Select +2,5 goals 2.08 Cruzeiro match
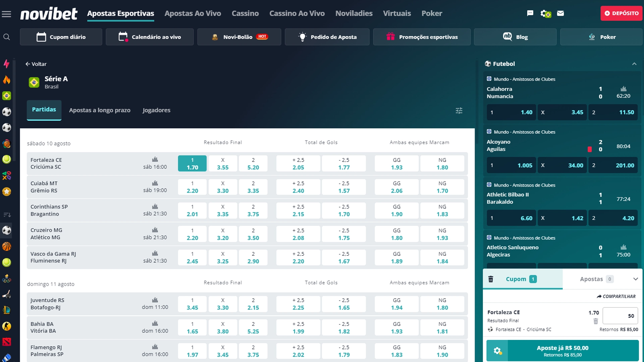 click(x=298, y=234)
